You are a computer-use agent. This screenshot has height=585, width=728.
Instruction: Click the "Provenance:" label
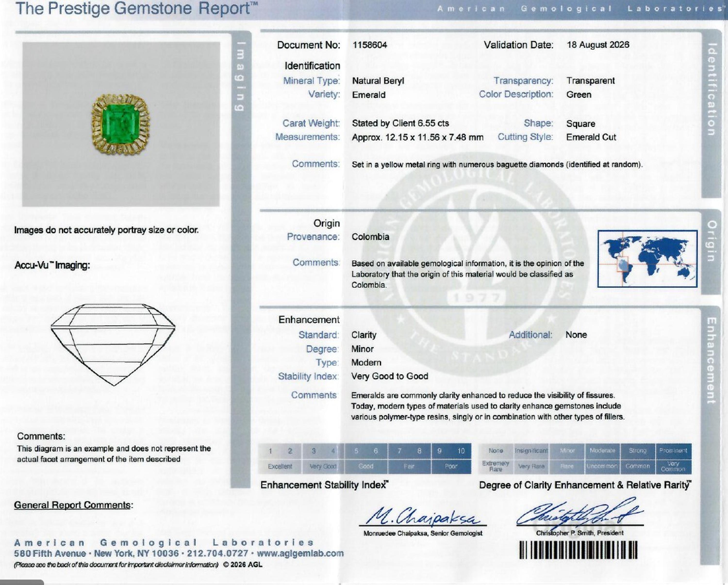(313, 237)
